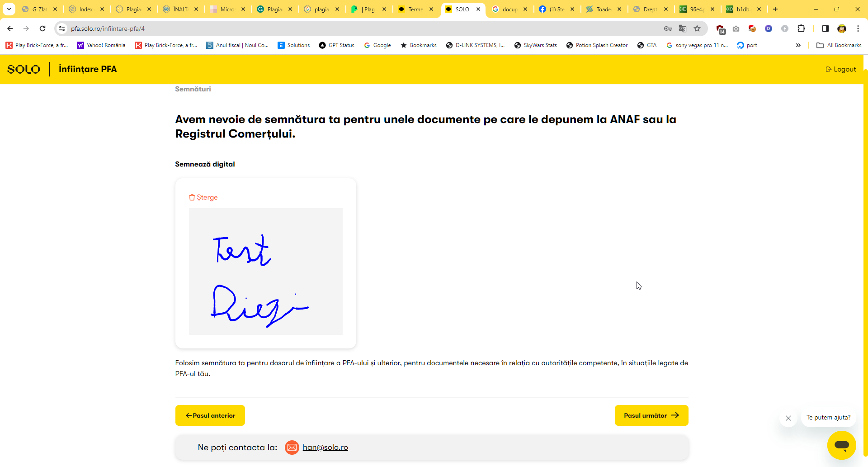Open the Chrome three-dot menu
This screenshot has width=868, height=467.
click(x=858, y=29)
